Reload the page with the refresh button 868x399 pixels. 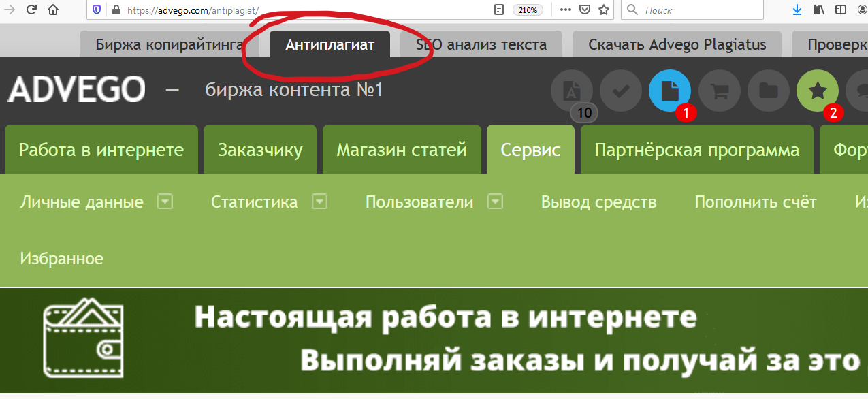click(31, 10)
